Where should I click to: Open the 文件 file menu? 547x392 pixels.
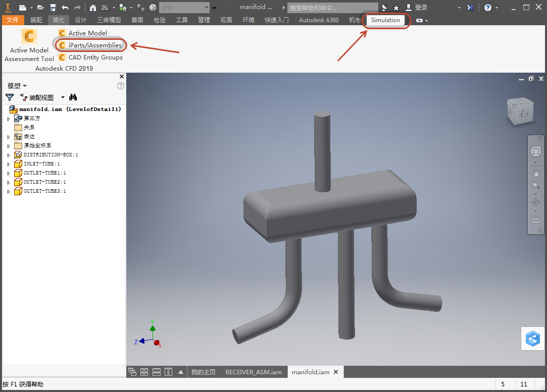pyautogui.click(x=13, y=20)
